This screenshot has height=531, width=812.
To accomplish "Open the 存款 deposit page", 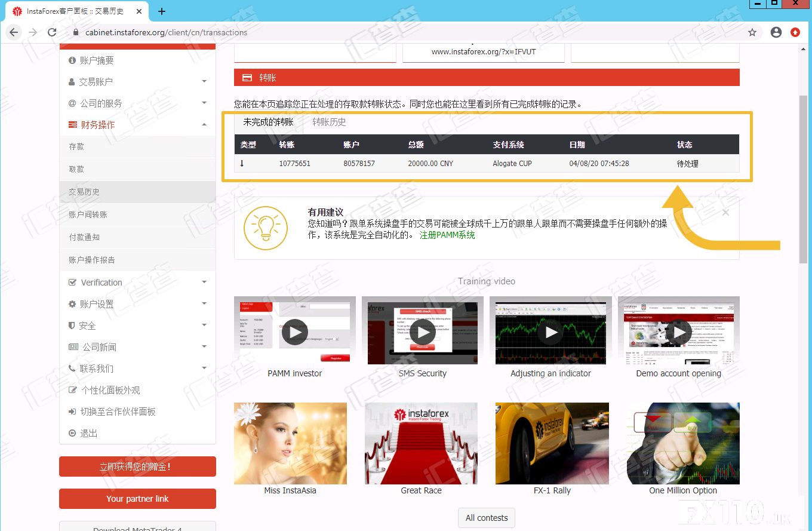I will click(137, 146).
